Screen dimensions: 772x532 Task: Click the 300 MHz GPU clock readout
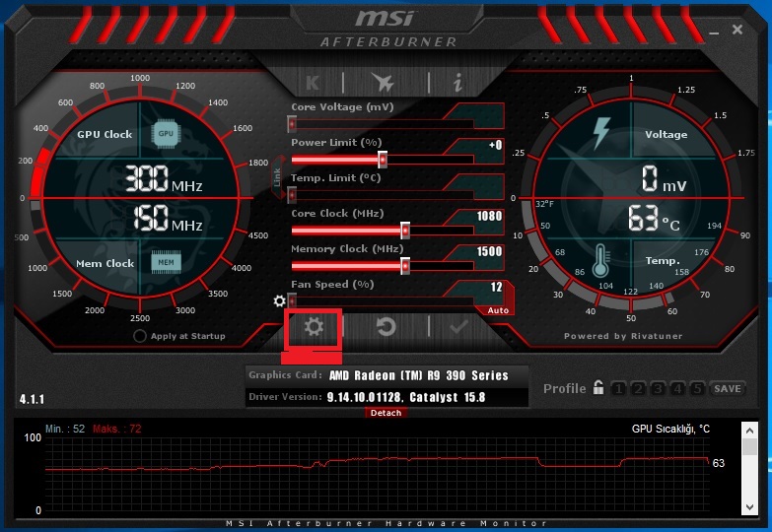tap(163, 178)
